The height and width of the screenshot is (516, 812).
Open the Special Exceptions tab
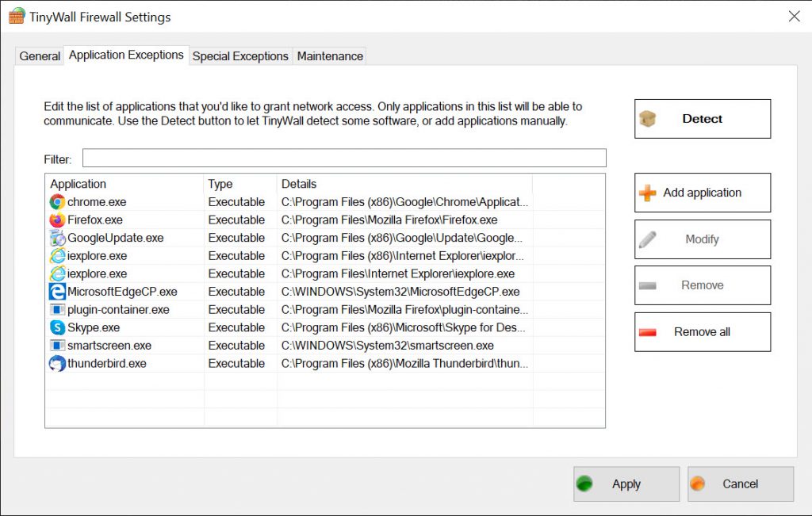pyautogui.click(x=240, y=56)
